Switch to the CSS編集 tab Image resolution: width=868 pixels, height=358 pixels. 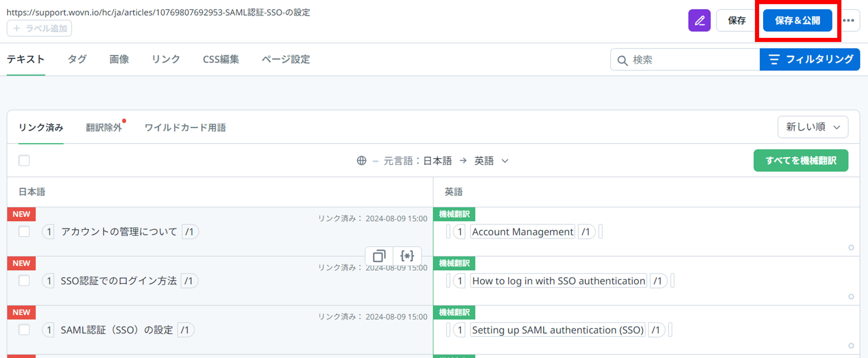tap(221, 59)
